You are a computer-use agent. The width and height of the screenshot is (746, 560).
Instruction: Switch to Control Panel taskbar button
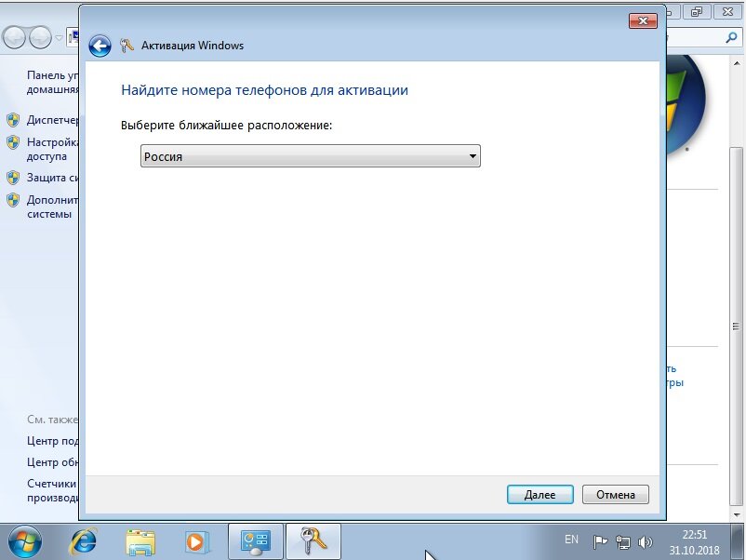[x=256, y=541]
